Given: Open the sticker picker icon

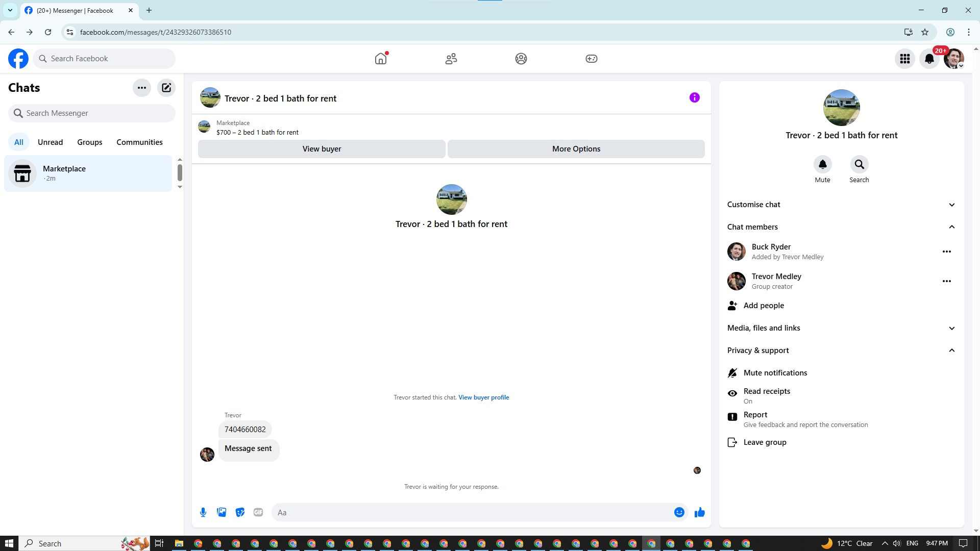Looking at the screenshot, I should pyautogui.click(x=240, y=512).
